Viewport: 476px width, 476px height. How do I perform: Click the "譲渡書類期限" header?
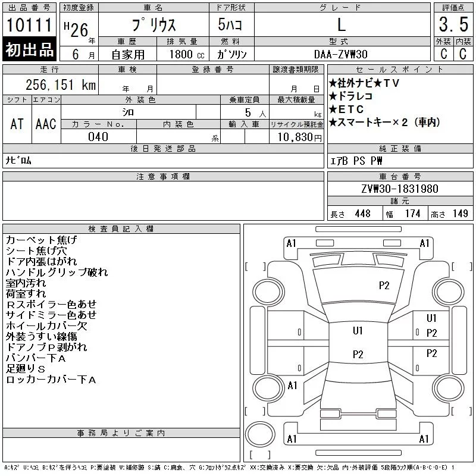point(296,70)
